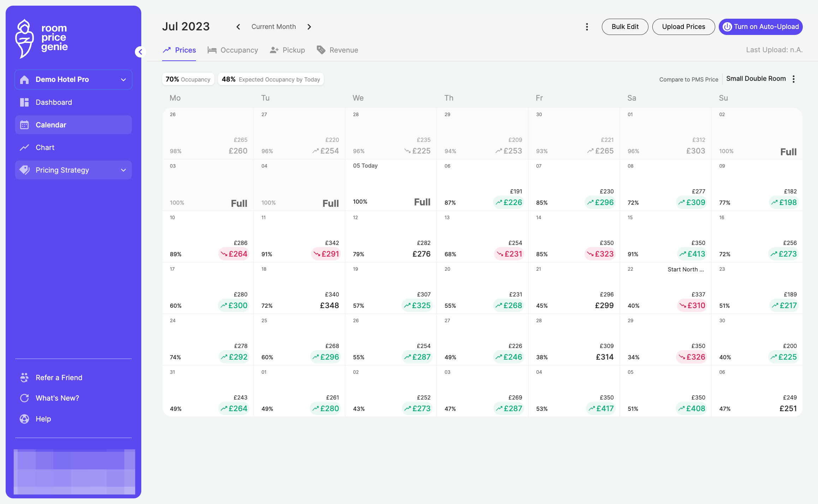Screen dimensions: 818x504
Task: Open July 22 price £310
Action: pos(692,305)
